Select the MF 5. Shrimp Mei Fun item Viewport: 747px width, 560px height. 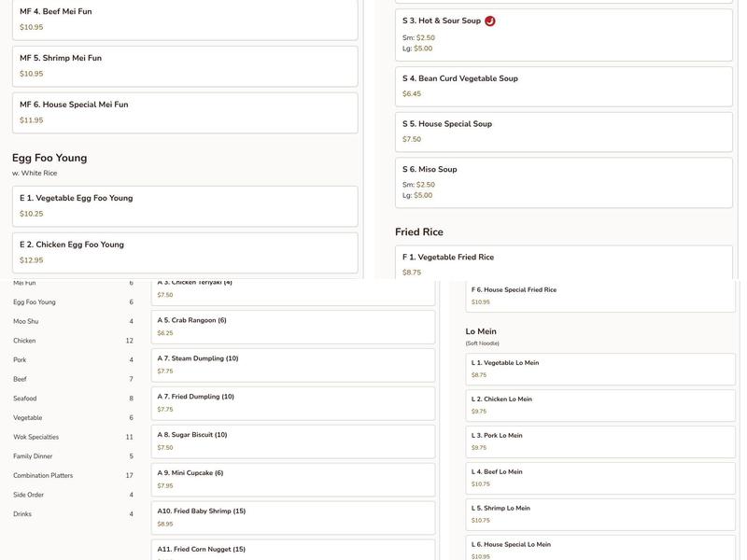185,65
